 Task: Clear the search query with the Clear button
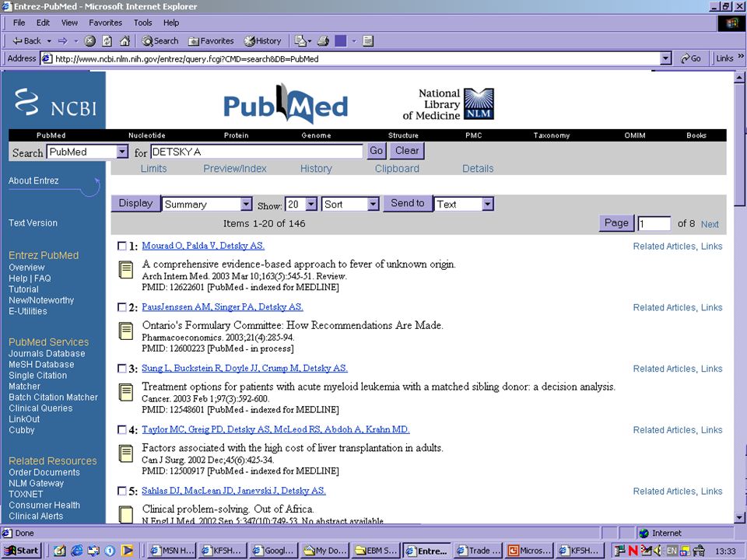click(407, 151)
